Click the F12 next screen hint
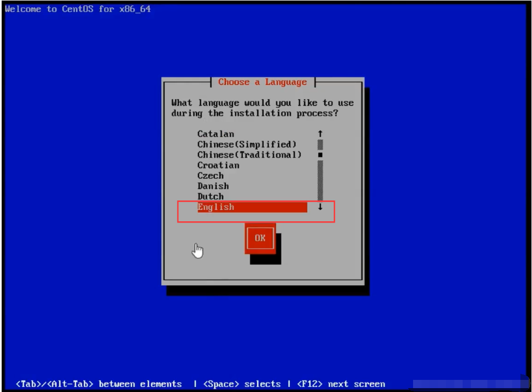Viewport: 532px width, 392px height. (x=341, y=384)
